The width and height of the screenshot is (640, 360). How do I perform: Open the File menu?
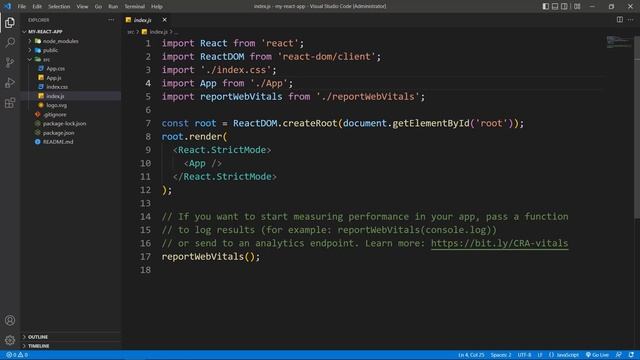22,6
